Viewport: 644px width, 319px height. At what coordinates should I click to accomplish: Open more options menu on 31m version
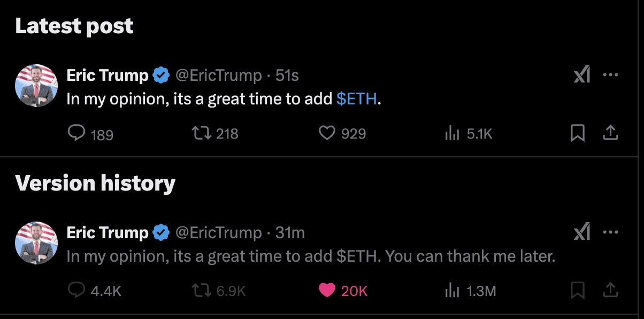[610, 232]
